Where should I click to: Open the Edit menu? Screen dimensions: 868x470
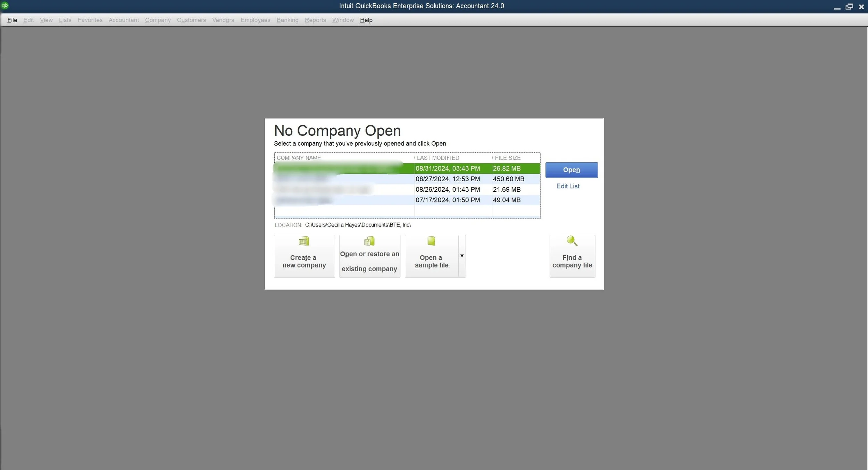pyautogui.click(x=28, y=20)
